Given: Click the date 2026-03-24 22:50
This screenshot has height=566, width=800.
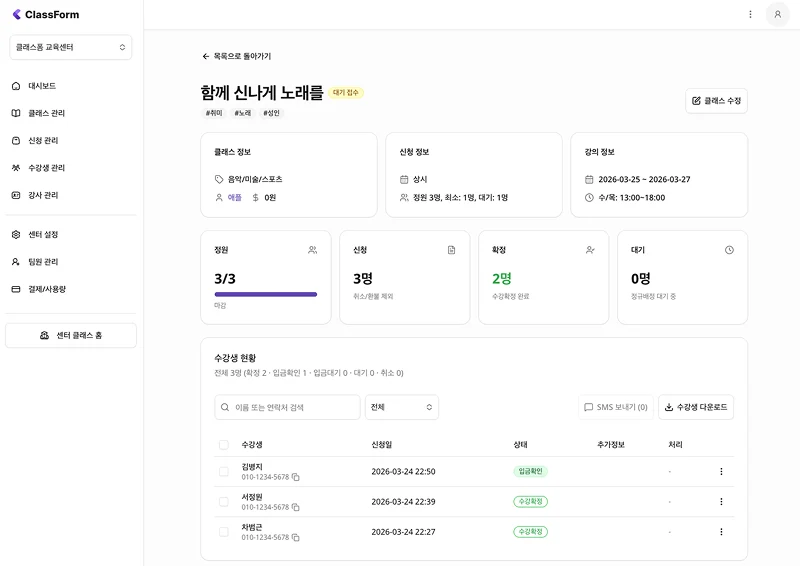Looking at the screenshot, I should 403,472.
